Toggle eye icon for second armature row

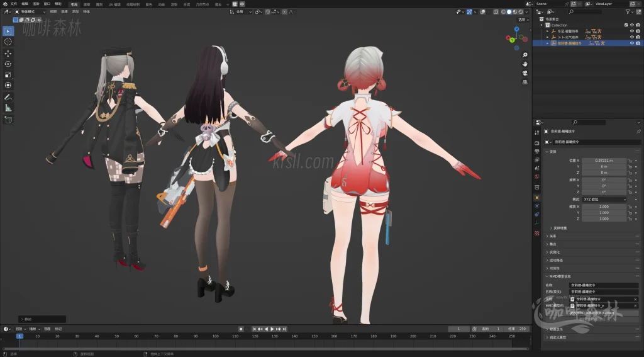click(x=631, y=37)
